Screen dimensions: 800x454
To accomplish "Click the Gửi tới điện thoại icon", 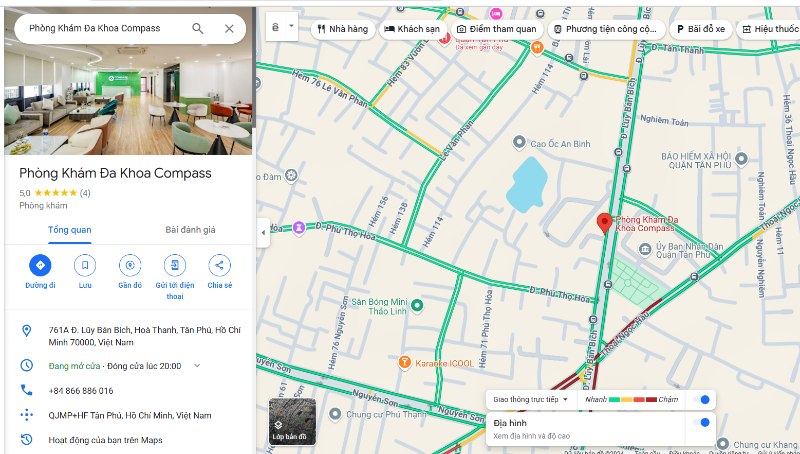I will point(174,265).
